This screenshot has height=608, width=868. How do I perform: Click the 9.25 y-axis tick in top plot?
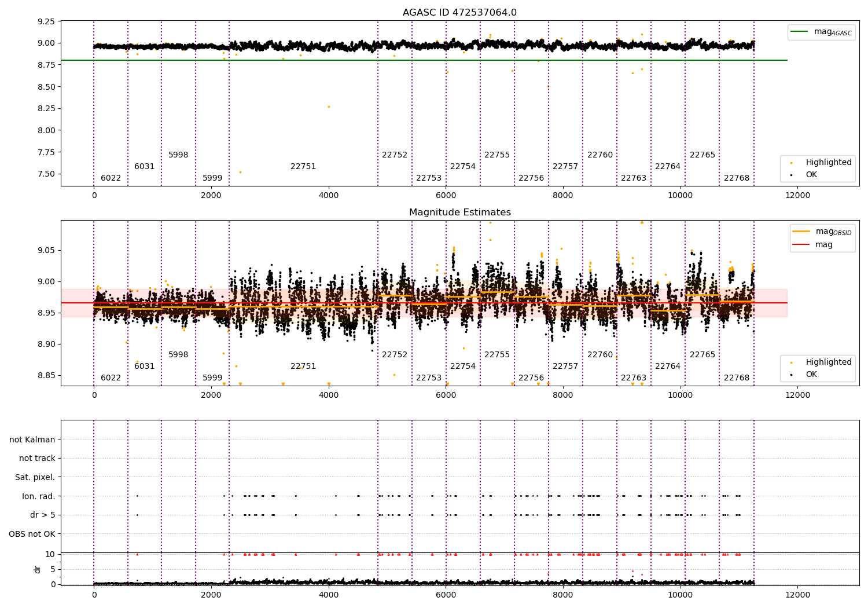(x=47, y=21)
